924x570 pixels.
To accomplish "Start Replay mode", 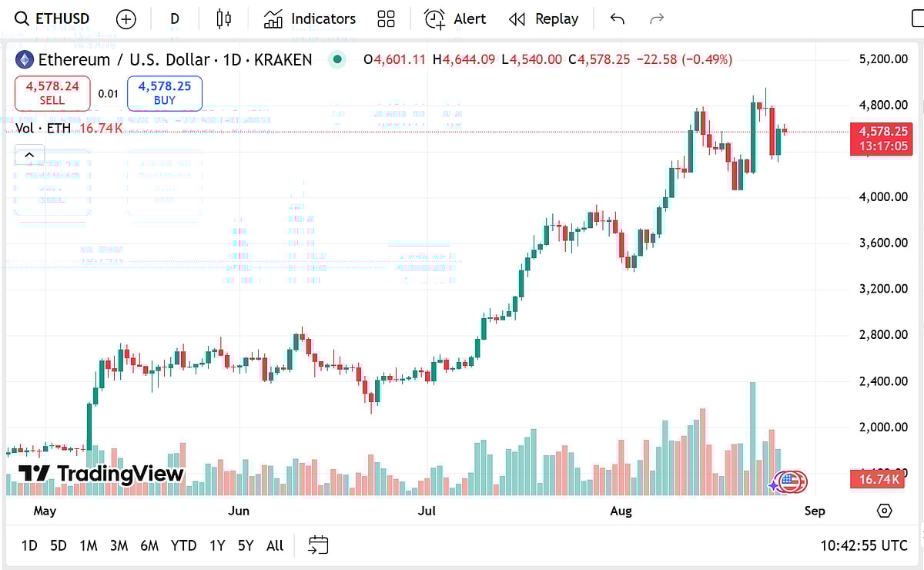I will 544,18.
